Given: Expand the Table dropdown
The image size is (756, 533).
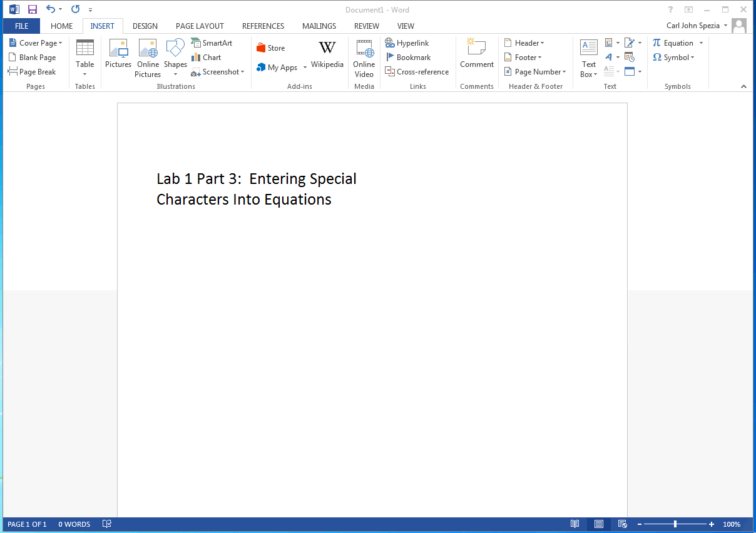Looking at the screenshot, I should pos(84,74).
